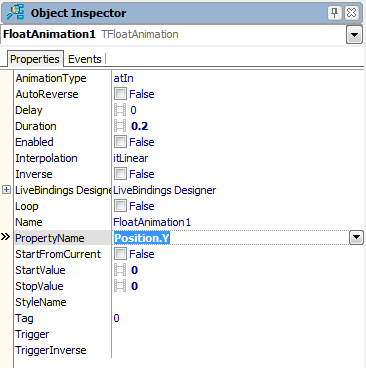Select the StartFromCurrent property label
This screenshot has height=368, width=366.
pyautogui.click(x=58, y=254)
